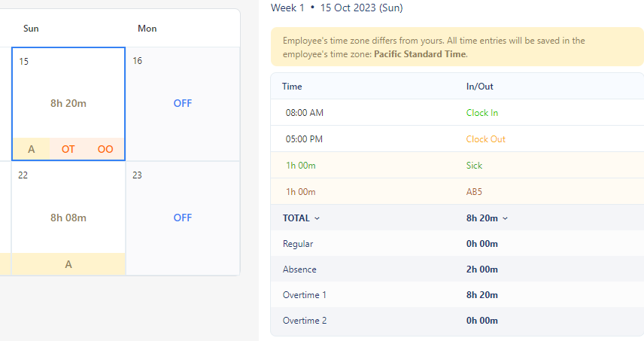Click the Absence summary row

pos(457,269)
